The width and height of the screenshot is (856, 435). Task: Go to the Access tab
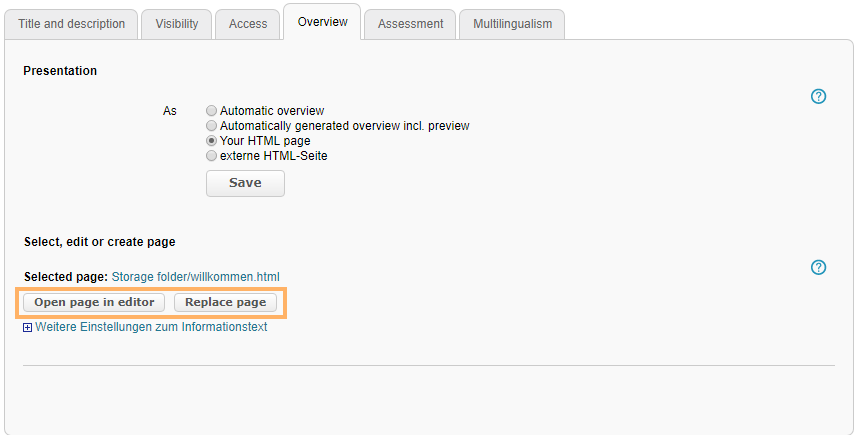248,24
